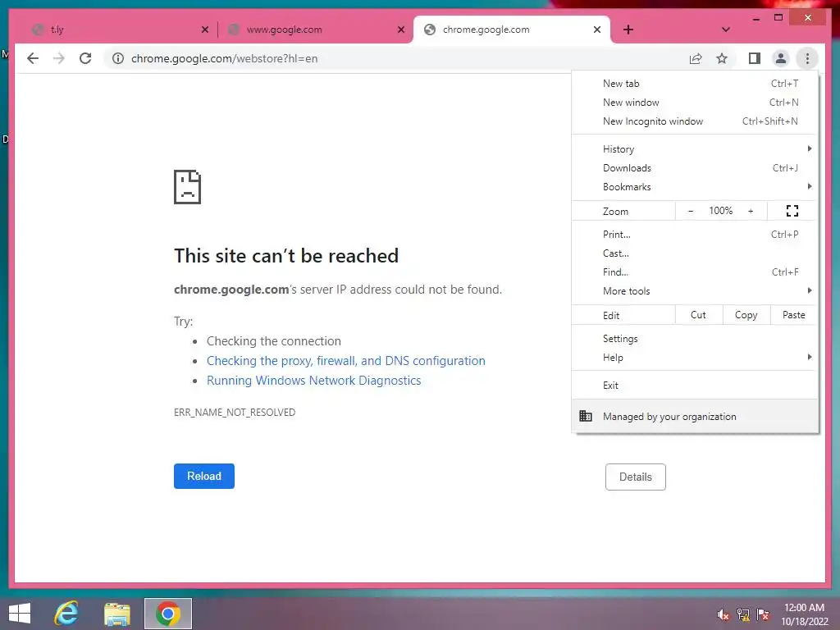Click the forward navigation arrow
Screen dimensions: 840x630
click(59, 58)
